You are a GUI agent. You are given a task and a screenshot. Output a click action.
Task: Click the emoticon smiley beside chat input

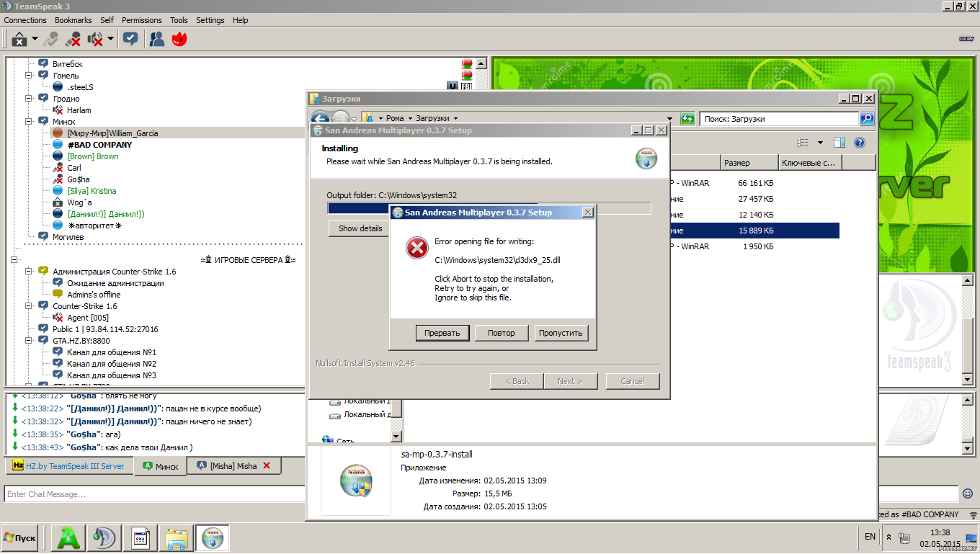click(x=968, y=493)
